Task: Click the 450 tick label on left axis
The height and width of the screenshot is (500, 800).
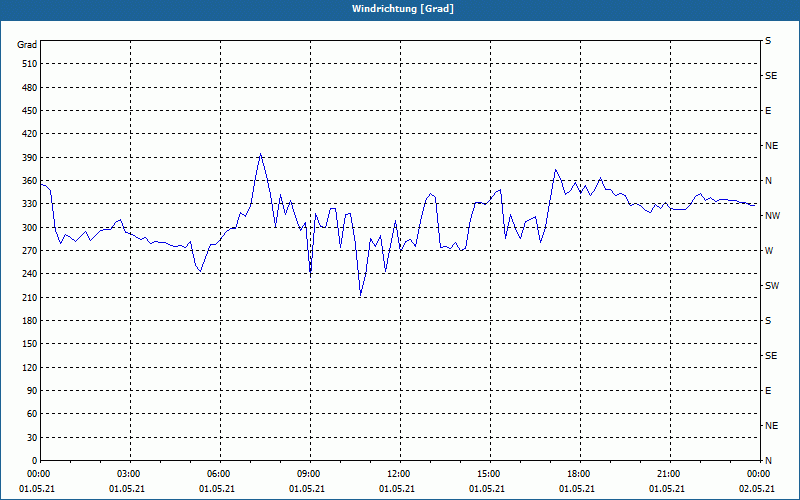Action: coord(30,111)
